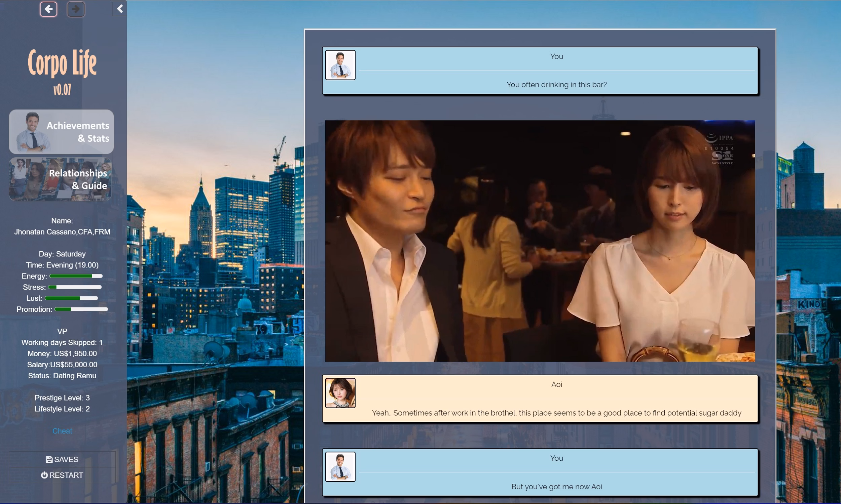Screen dimensions: 841x504
Task: Open the Relationships & Guide panel
Action: 60,179
